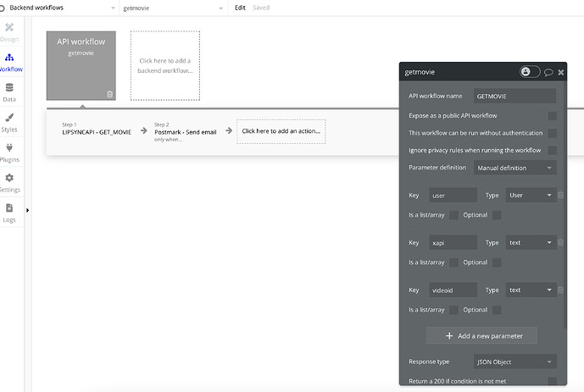Check workflow can run without authentication

pyautogui.click(x=553, y=133)
